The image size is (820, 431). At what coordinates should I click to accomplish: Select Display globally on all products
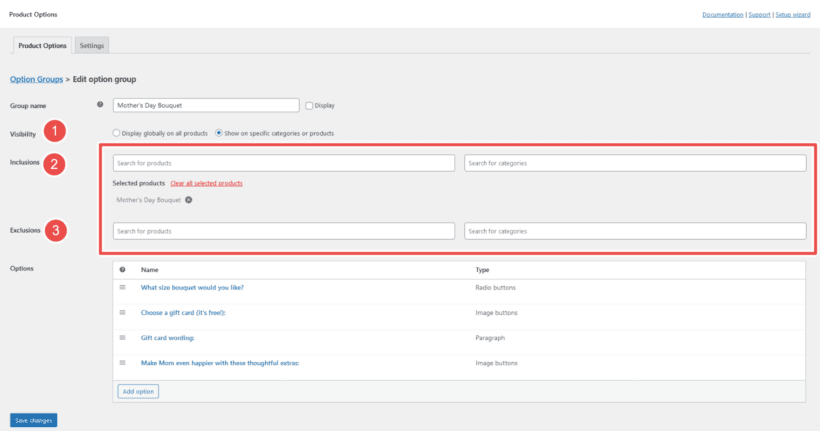[117, 133]
